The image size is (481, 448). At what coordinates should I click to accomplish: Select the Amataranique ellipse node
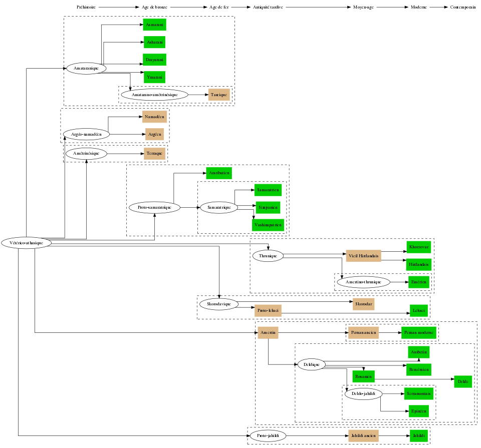(x=86, y=68)
